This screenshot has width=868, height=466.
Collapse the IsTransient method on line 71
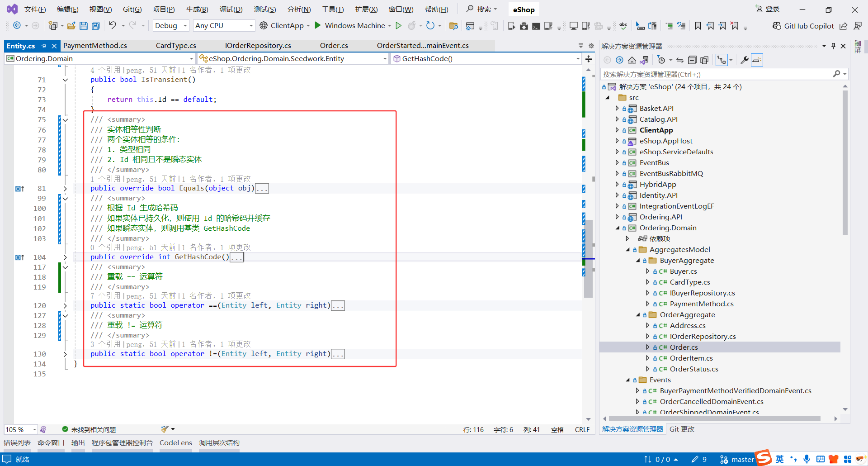click(65, 80)
